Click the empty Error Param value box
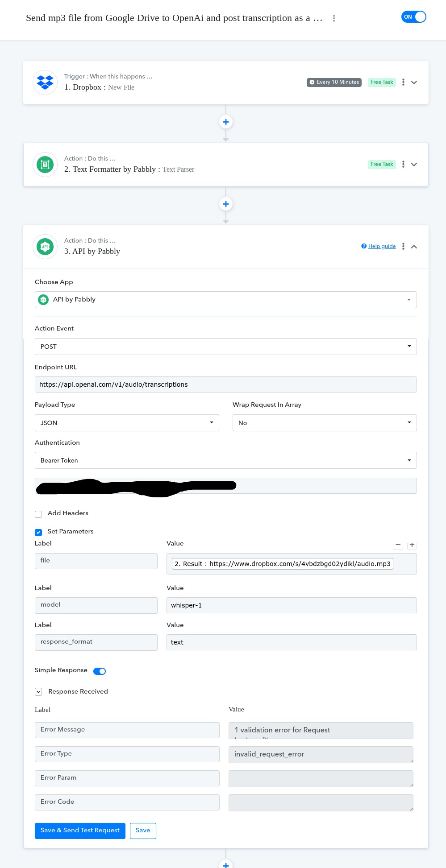 321,779
